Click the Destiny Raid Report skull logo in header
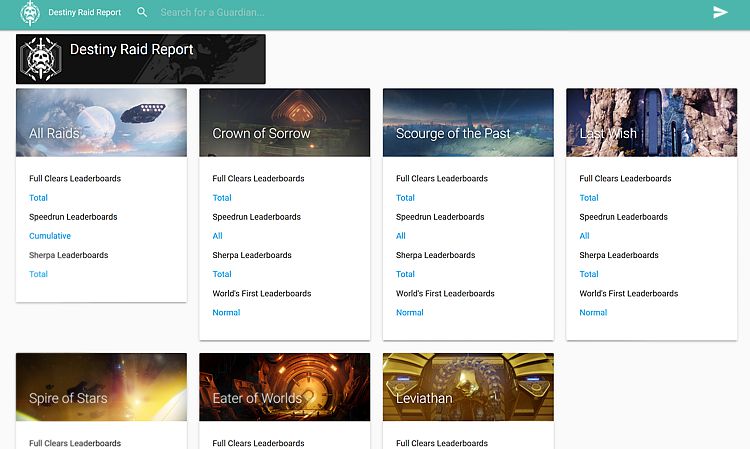The width and height of the screenshot is (750, 449). tap(30, 13)
